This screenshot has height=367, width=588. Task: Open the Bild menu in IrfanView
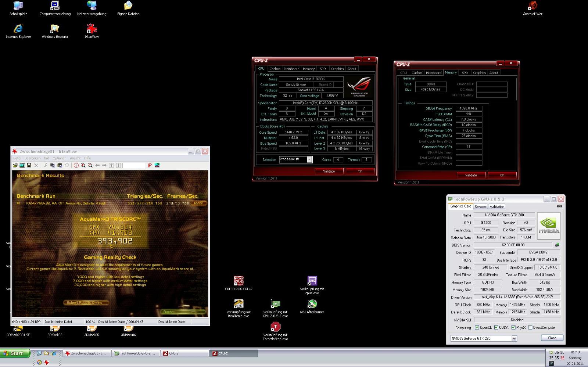47,158
